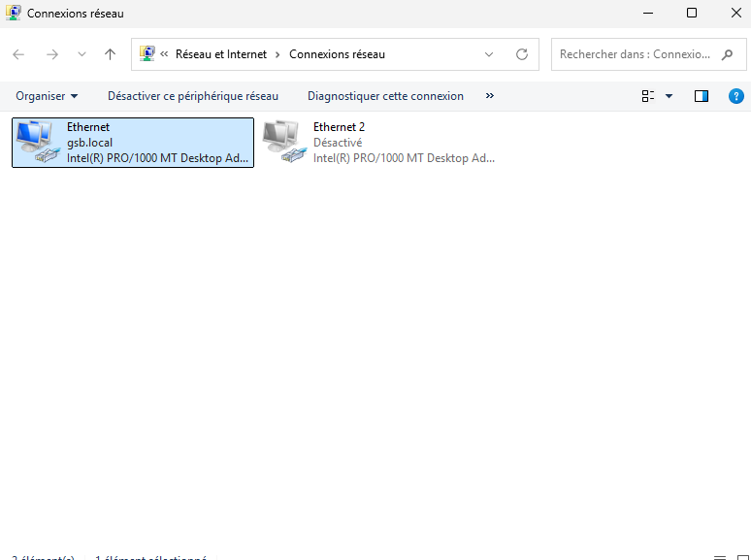Maximize the Connexions réseau window

692,13
